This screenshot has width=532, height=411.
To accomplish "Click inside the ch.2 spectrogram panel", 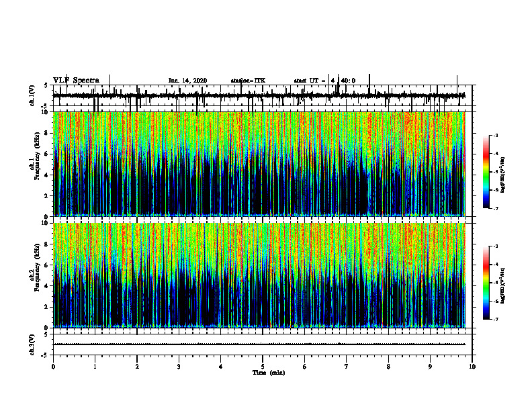I will [259, 275].
